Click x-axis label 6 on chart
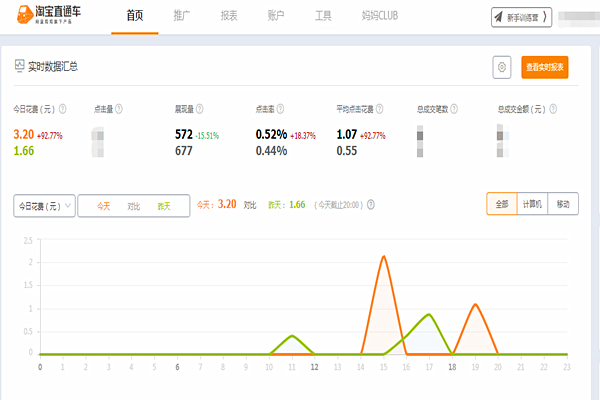Viewport: 600px width, 400px height. tap(177, 367)
